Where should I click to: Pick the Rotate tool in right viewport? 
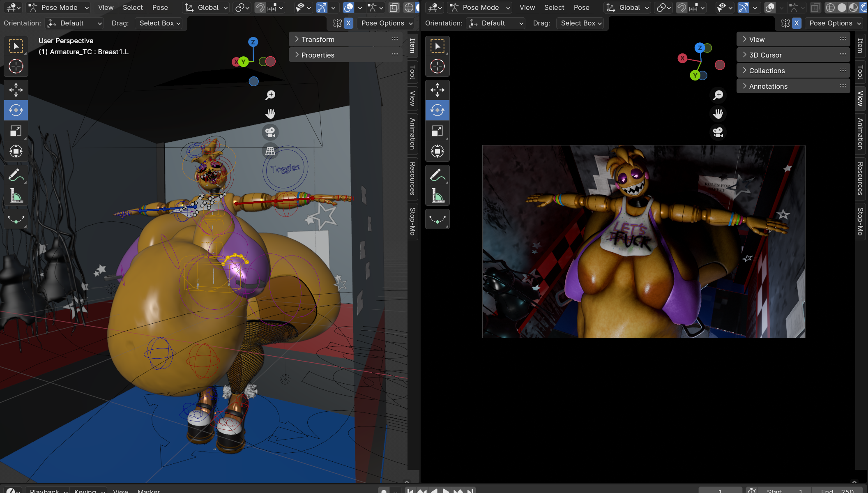437,110
